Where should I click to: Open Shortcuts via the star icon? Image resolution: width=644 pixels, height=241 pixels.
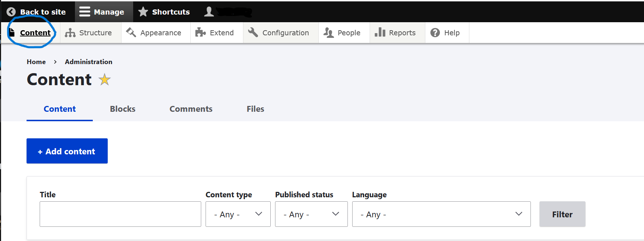click(x=143, y=12)
